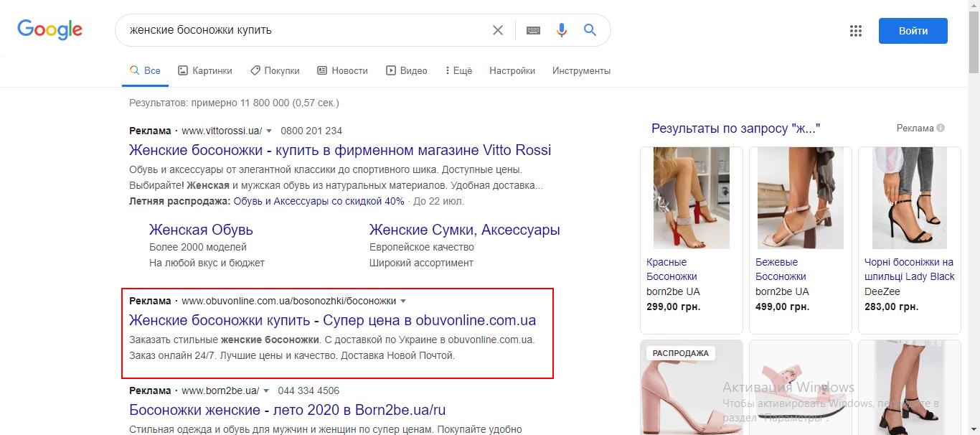This screenshot has width=980, height=435.
Task: Click the Войти sign-in button
Action: tap(913, 31)
